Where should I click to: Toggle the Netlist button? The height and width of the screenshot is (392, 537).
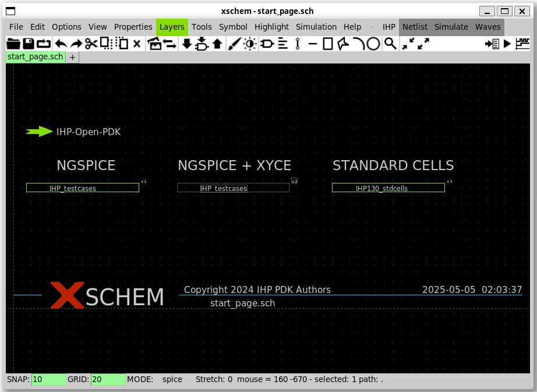(x=415, y=27)
